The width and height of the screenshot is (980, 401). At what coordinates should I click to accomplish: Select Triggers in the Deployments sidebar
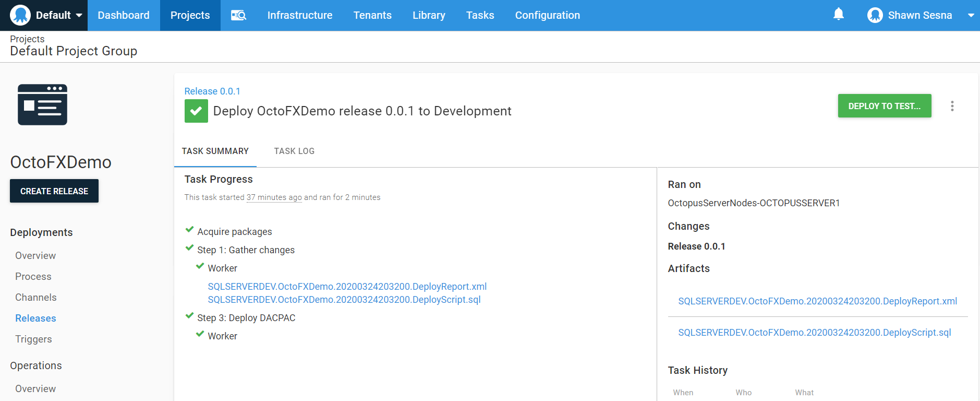tap(33, 339)
